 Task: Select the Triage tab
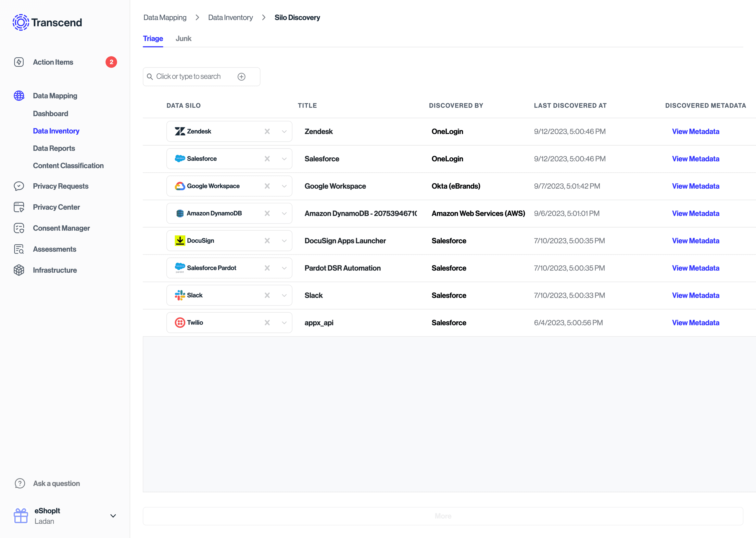(153, 38)
